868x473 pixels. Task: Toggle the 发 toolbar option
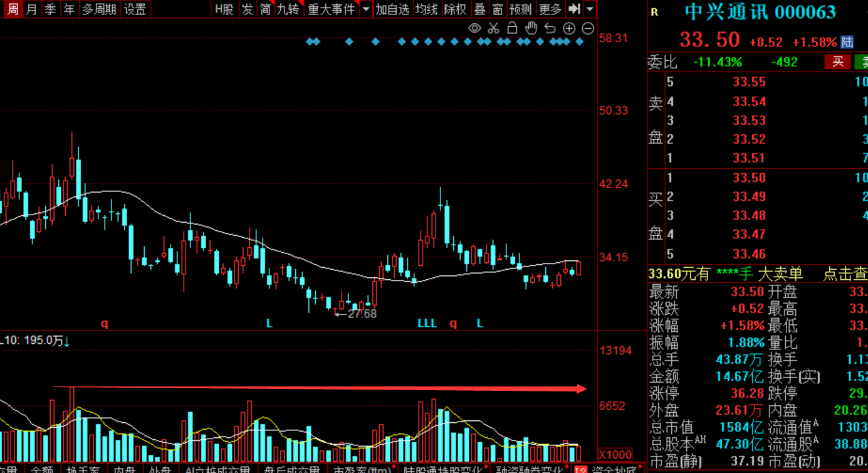pyautogui.click(x=248, y=9)
